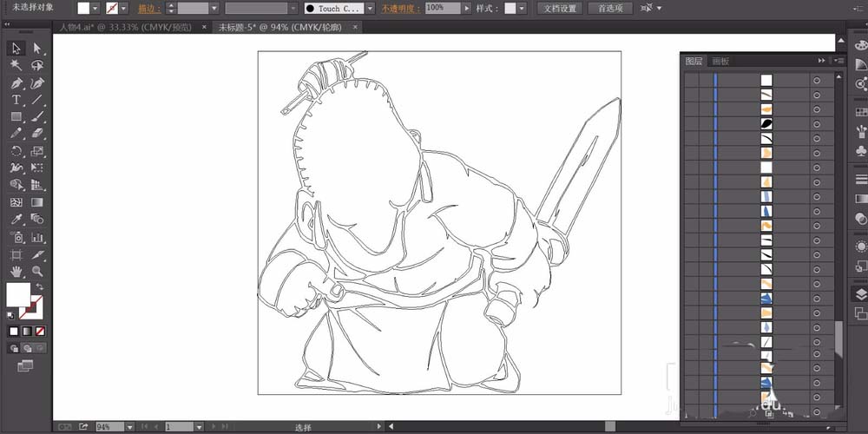
Task: Open the Layers panel icon in dock
Action: point(861,294)
